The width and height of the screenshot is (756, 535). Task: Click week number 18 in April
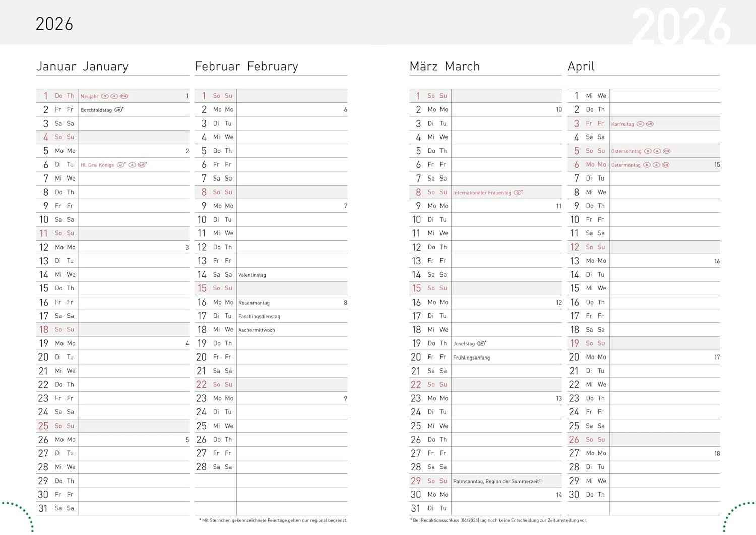click(717, 454)
